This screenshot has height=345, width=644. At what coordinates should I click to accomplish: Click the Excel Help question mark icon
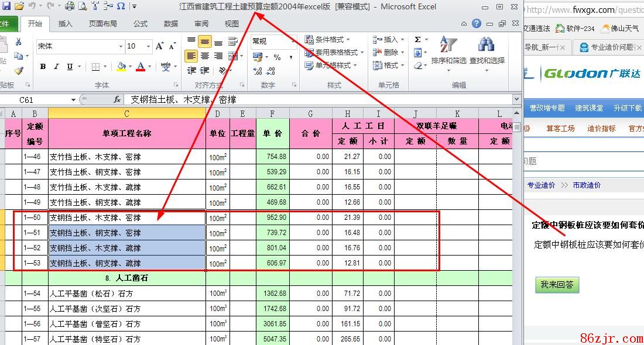click(x=477, y=24)
